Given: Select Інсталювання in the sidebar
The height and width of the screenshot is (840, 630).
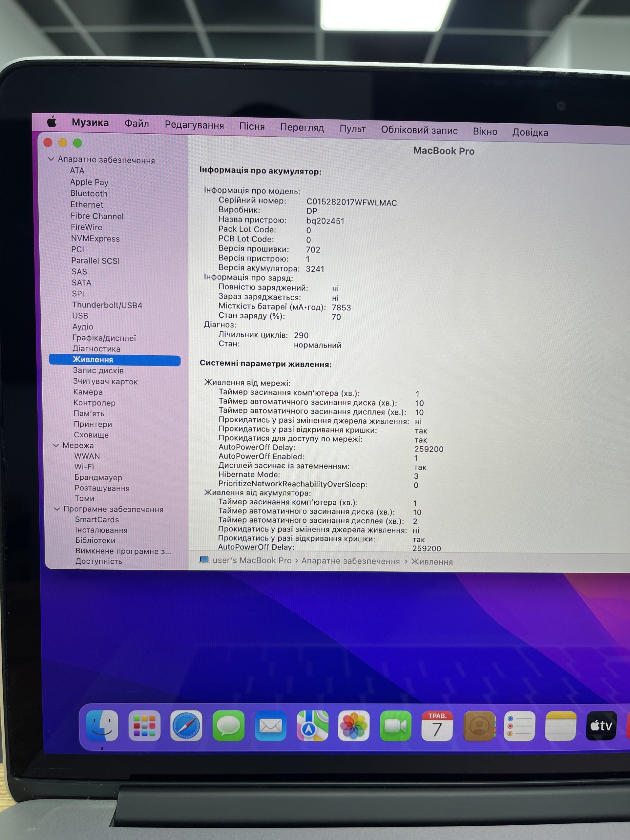Looking at the screenshot, I should tap(101, 530).
